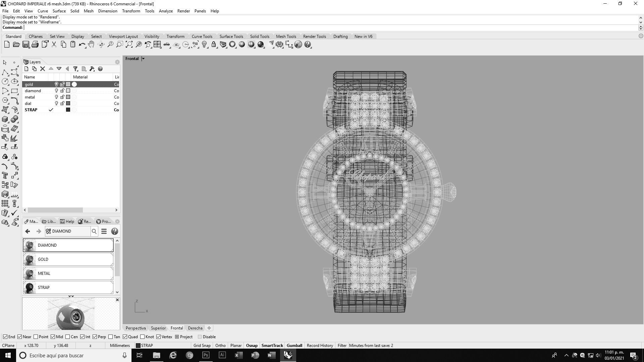Toggle Ortho mode in status bar
644x362 pixels.
click(220, 346)
